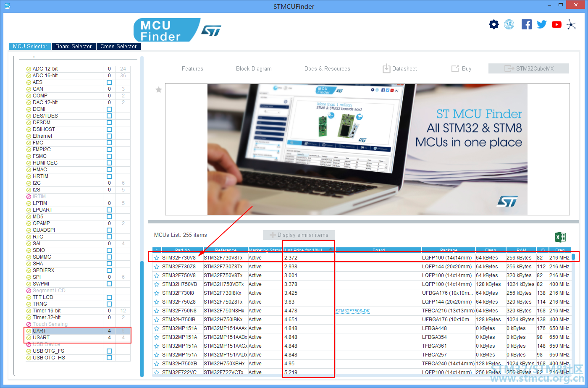
Task: Open the Features tab
Action: tap(192, 69)
